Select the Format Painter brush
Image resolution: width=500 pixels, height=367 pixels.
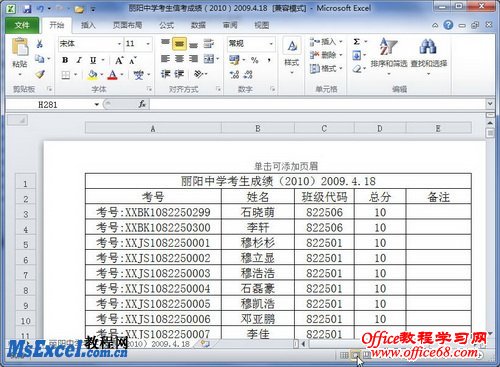point(40,74)
